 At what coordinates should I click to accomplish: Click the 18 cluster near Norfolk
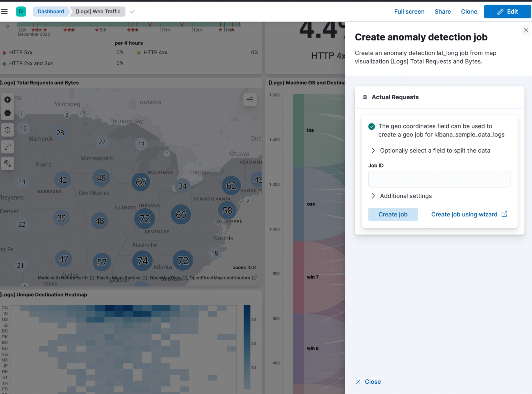(215, 253)
